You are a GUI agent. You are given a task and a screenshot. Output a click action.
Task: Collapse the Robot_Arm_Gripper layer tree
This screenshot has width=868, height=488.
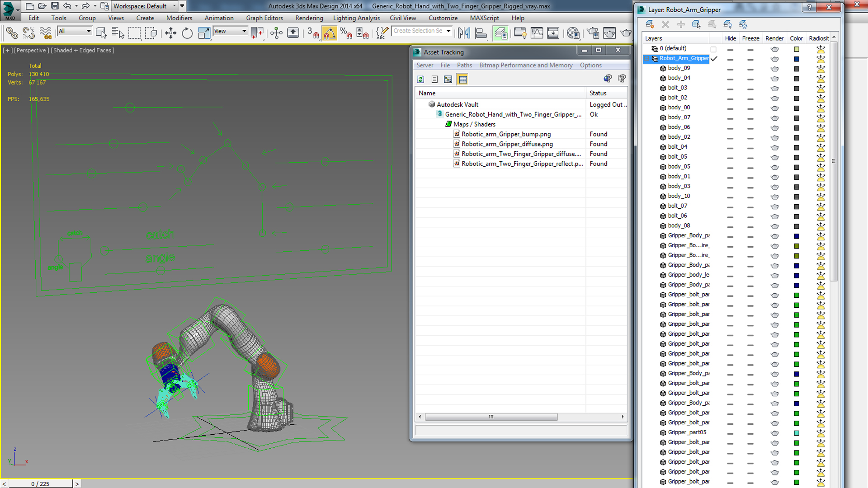647,59
